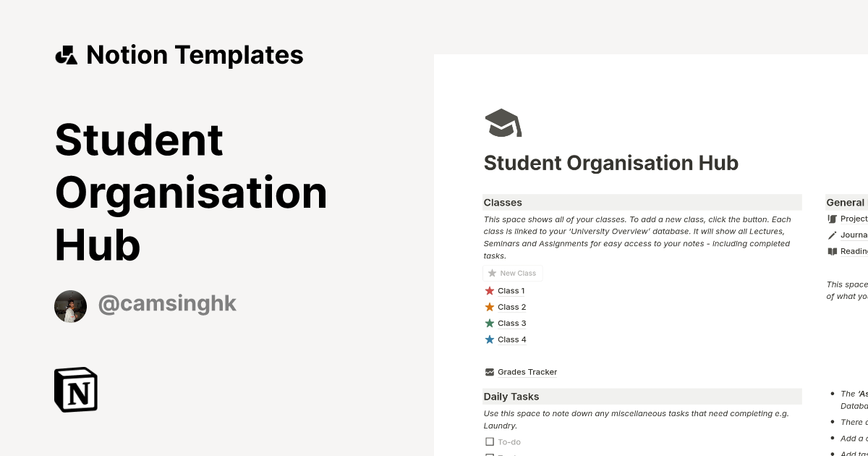Click the open book icon beside Reading
Screen dimensions: 868x456
832,251
